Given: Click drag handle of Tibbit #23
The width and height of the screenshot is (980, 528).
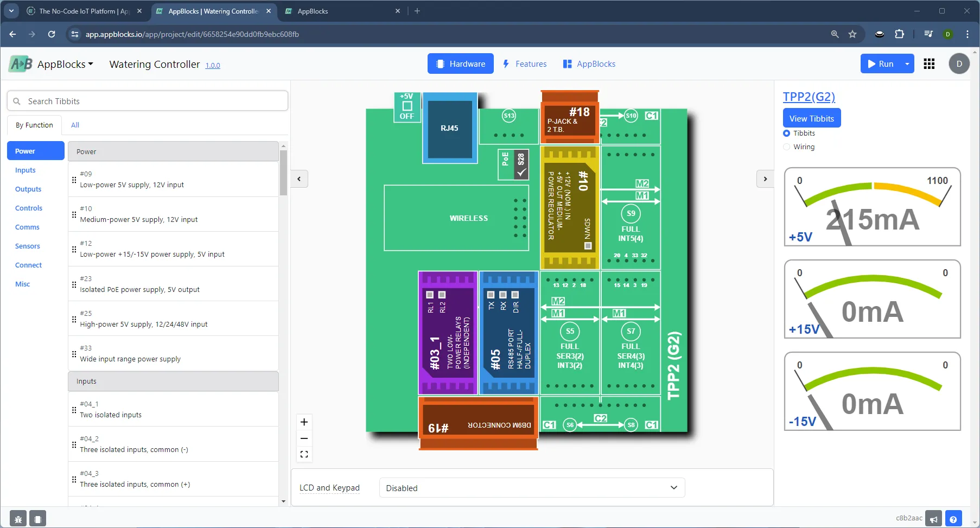Looking at the screenshot, I should 74,284.
